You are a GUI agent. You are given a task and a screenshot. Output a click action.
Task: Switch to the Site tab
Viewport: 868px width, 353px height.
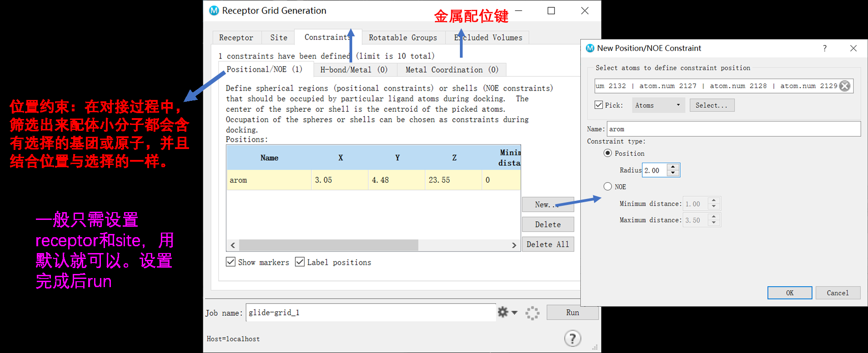click(x=279, y=37)
